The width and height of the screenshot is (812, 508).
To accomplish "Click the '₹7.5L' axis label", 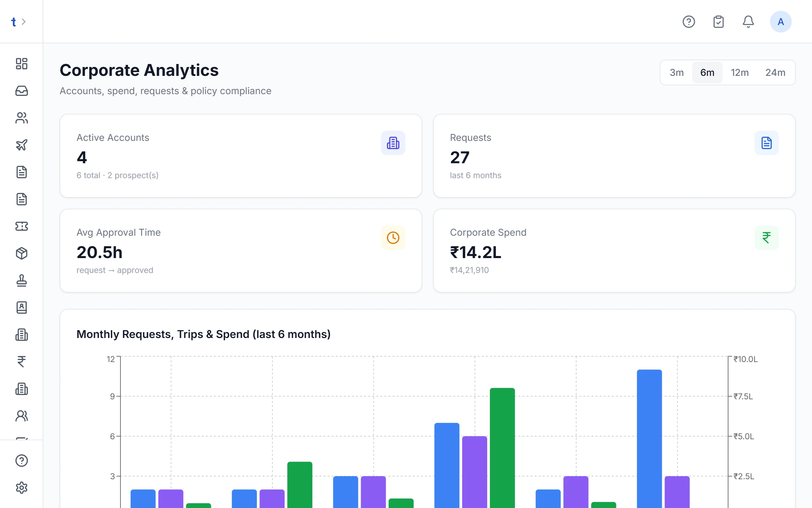I will coord(743,396).
